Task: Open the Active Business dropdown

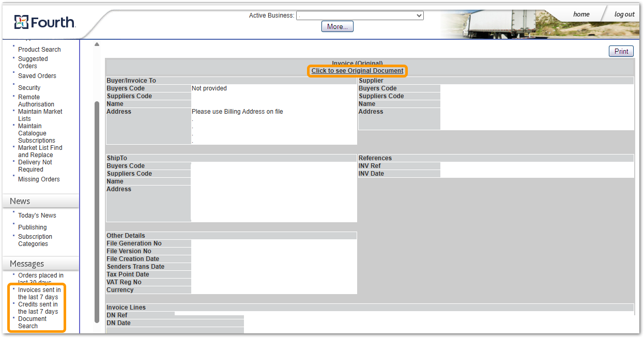Action: point(360,16)
